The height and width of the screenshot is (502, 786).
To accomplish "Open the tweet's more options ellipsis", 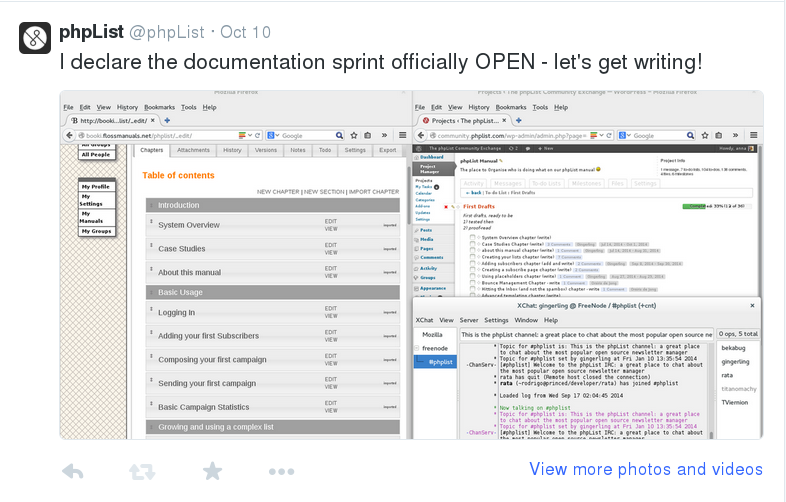I will click(281, 471).
